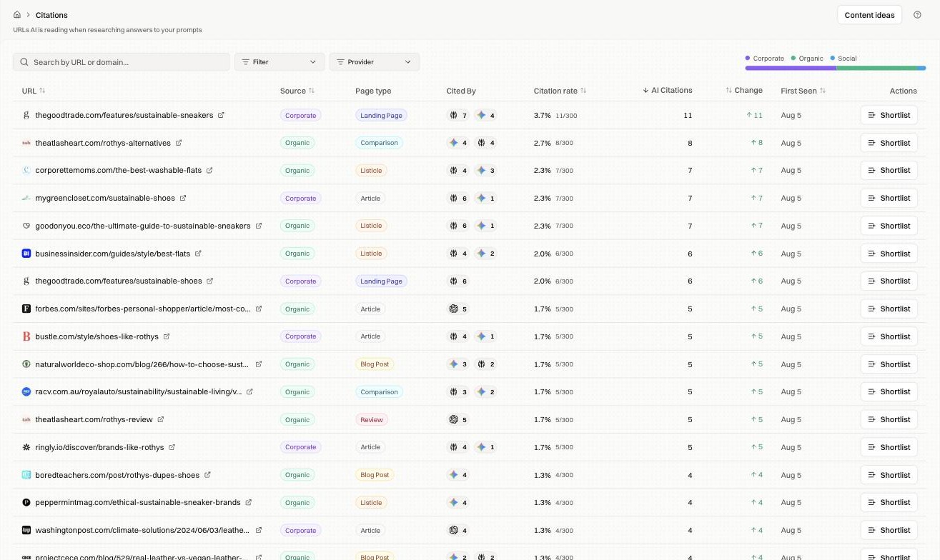The image size is (940, 560).
Task: Open peppermintmag sneaker-brands external link icon
Action: 249,502
